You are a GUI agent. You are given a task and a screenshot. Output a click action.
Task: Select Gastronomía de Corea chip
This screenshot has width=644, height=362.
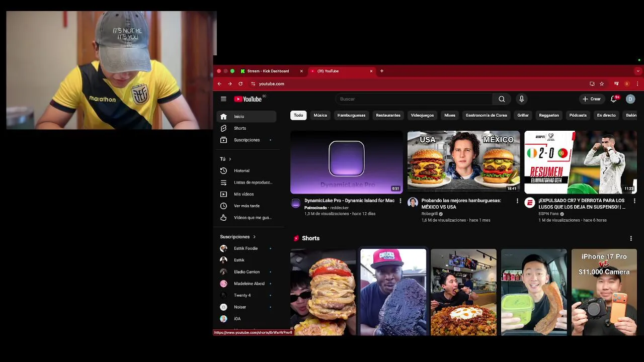(x=486, y=115)
